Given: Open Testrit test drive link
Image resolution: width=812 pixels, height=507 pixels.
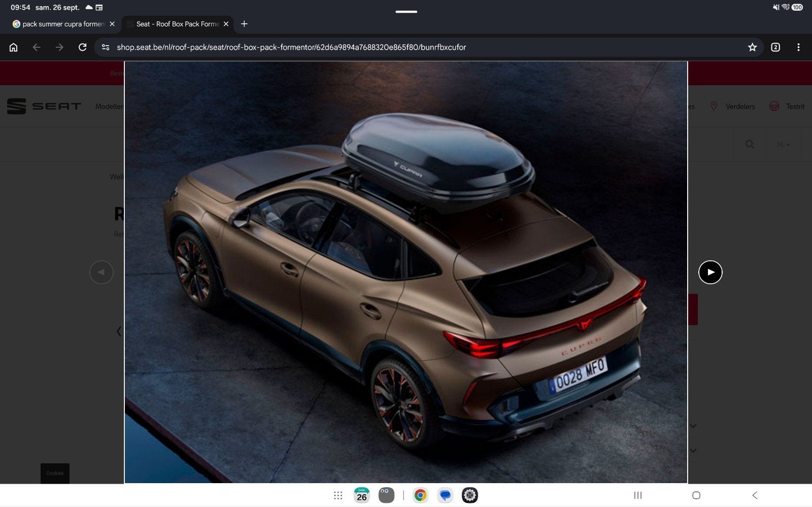Looking at the screenshot, I should (787, 106).
